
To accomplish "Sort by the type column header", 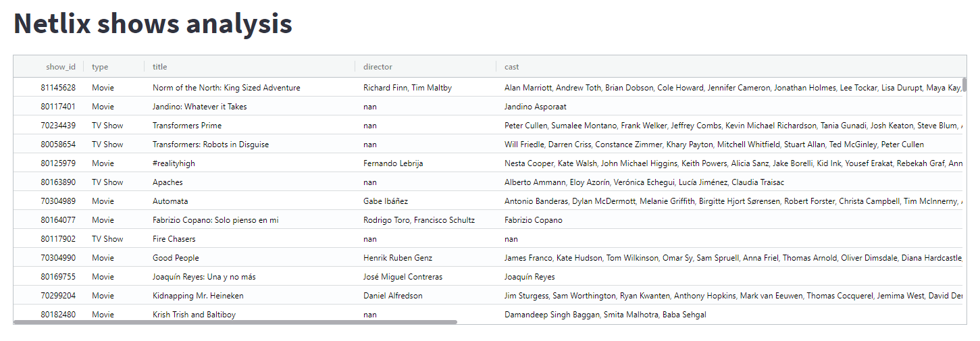I will (114, 67).
